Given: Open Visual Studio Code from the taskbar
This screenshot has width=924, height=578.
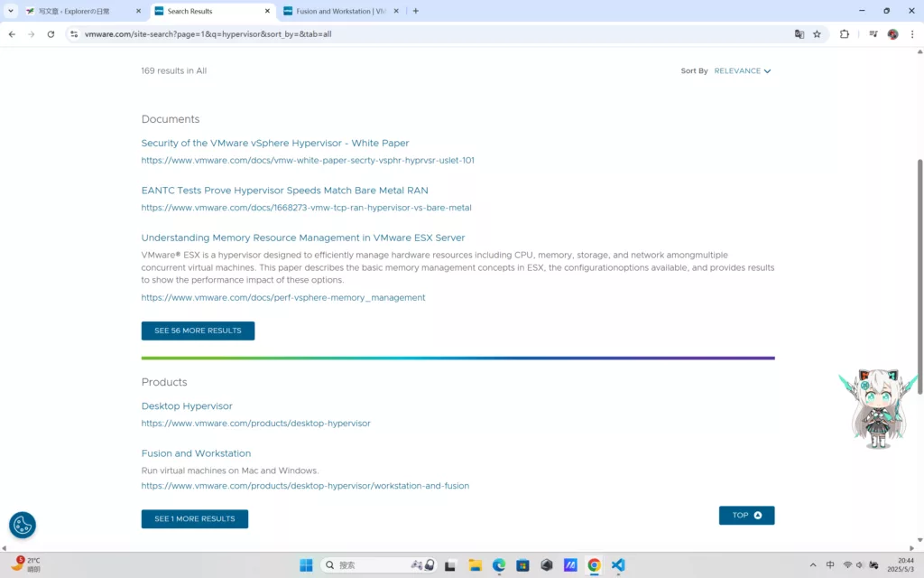Looking at the screenshot, I should [618, 565].
